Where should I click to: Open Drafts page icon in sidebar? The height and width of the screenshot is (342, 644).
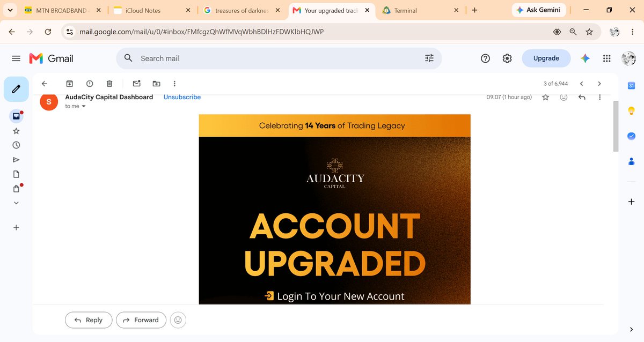pos(16,174)
